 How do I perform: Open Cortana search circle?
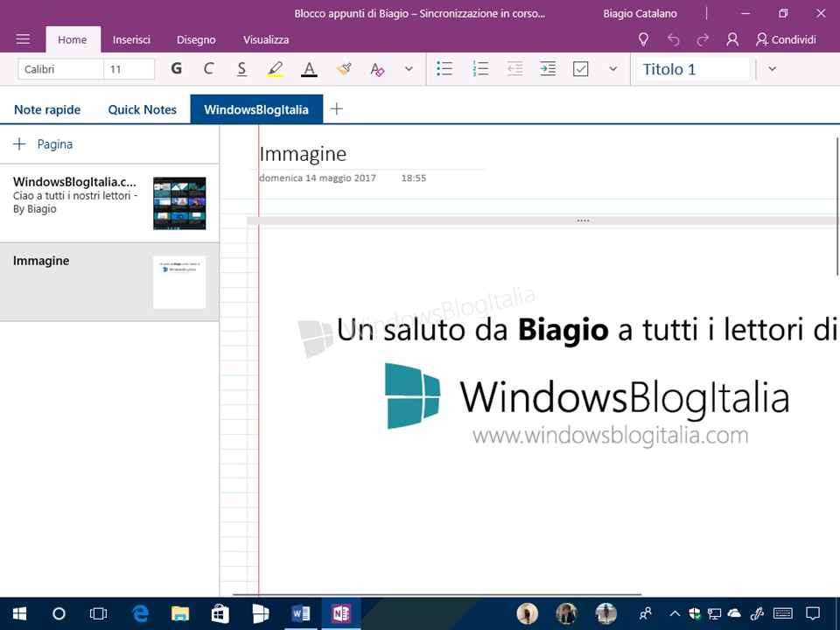pyautogui.click(x=59, y=613)
